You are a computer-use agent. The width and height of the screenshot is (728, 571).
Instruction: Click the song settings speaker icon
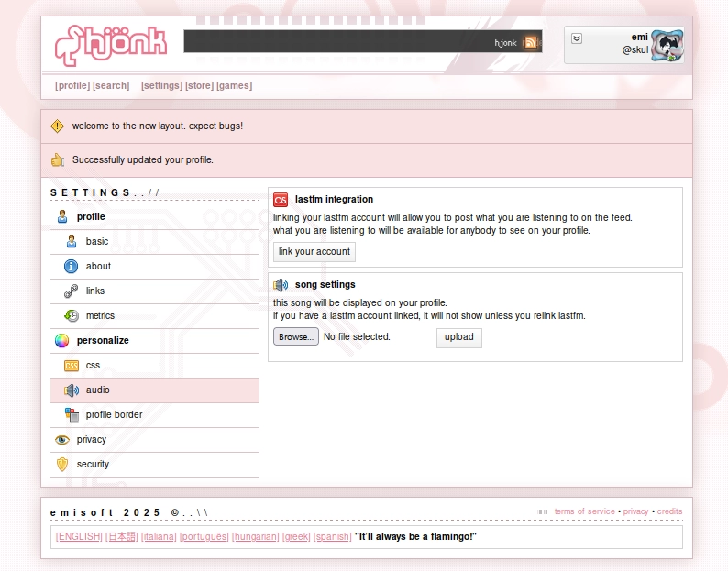click(281, 284)
